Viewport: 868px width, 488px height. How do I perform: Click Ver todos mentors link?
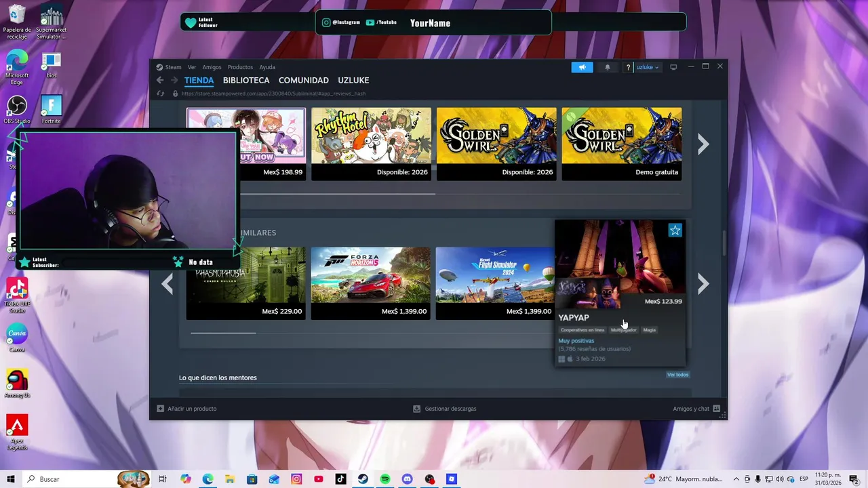point(677,375)
